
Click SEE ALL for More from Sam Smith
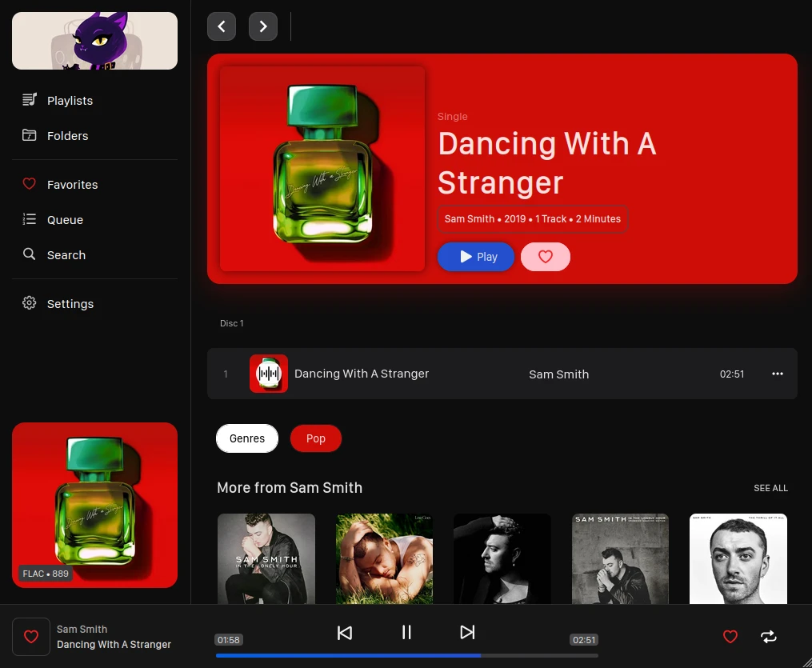tap(770, 488)
